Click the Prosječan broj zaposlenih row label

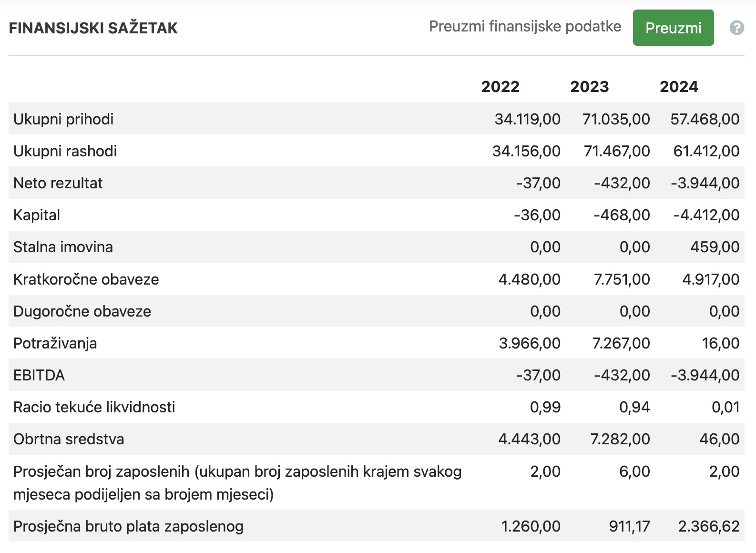237,482
